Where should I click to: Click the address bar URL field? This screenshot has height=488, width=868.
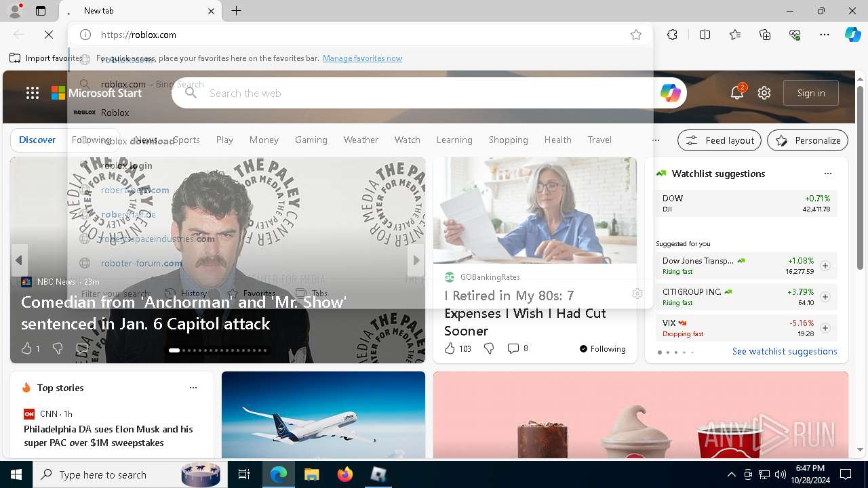359,35
